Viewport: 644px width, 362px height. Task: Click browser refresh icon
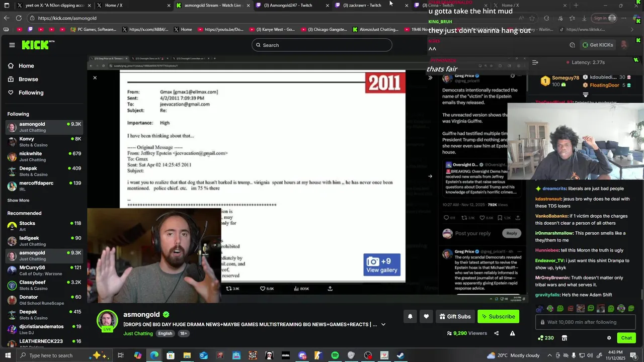click(x=19, y=18)
